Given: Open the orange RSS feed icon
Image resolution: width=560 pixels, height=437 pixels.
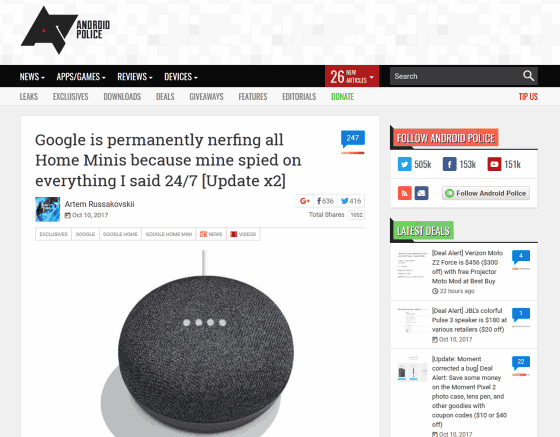Looking at the screenshot, I should (404, 193).
